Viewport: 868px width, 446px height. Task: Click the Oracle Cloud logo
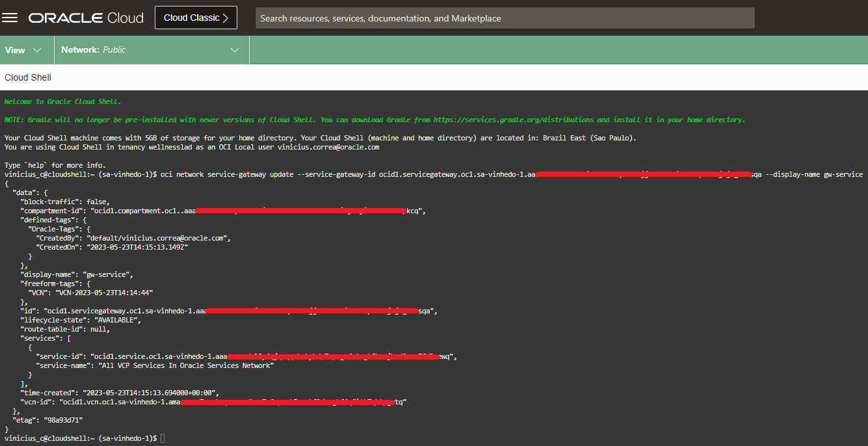[85, 18]
